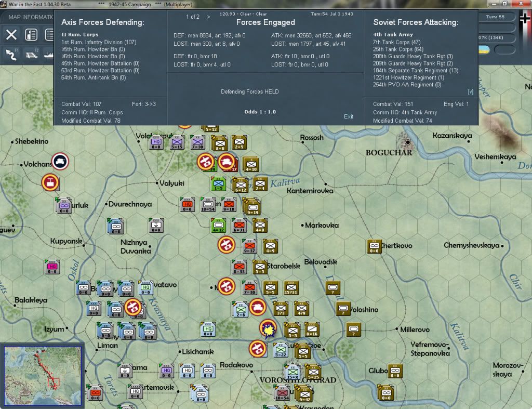The image size is (532, 409).
Task: Toggle the F2 rail mode
Action: [x=32, y=54]
